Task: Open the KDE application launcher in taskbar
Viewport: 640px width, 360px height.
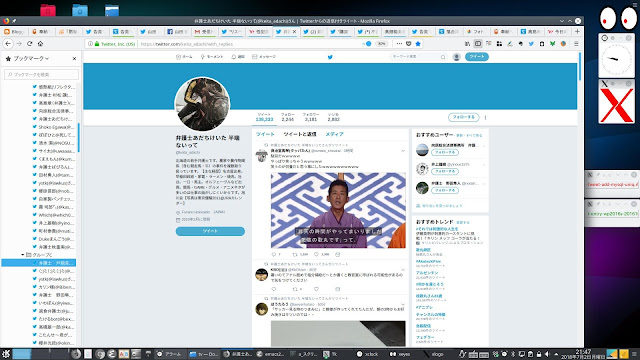Action: coord(6,354)
